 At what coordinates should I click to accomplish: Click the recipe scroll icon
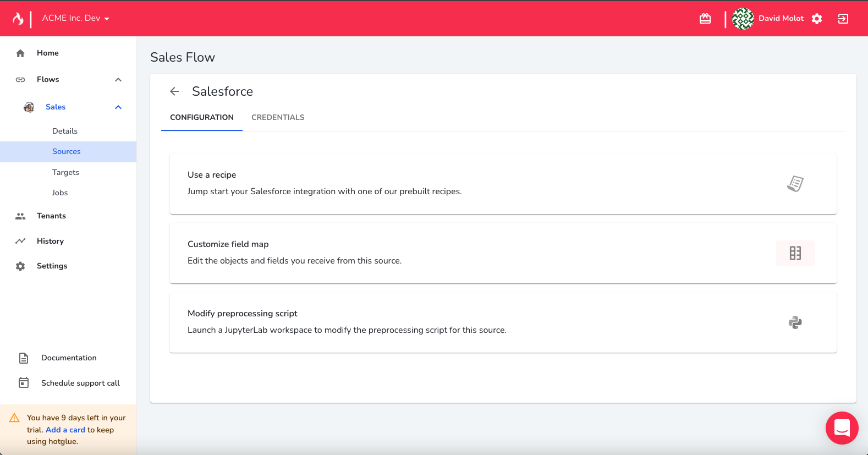(x=795, y=184)
